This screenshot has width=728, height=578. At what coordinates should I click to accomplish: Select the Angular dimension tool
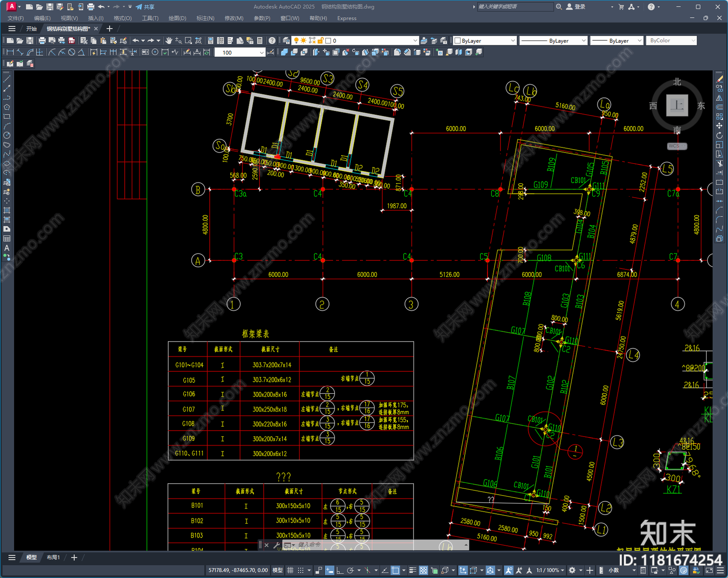pyautogui.click(x=81, y=52)
